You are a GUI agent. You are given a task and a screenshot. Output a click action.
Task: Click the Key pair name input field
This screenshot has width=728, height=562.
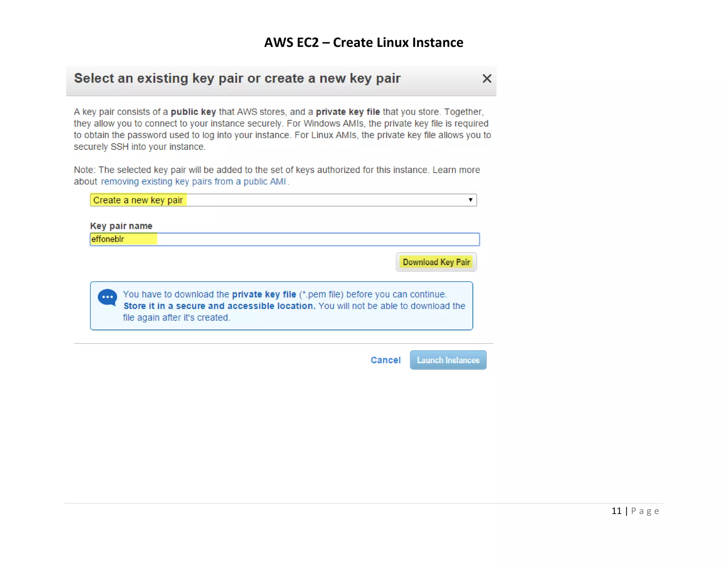click(285, 239)
